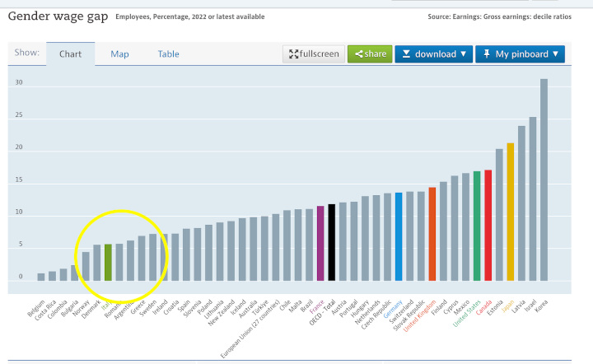The height and width of the screenshot is (364, 593).
Task: Open the download dropdown arrow
Action: [x=463, y=54]
